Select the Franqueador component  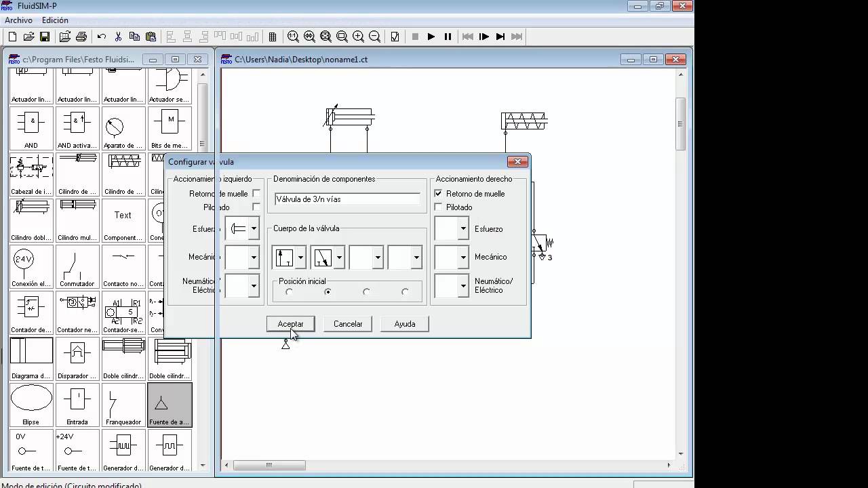tap(123, 405)
